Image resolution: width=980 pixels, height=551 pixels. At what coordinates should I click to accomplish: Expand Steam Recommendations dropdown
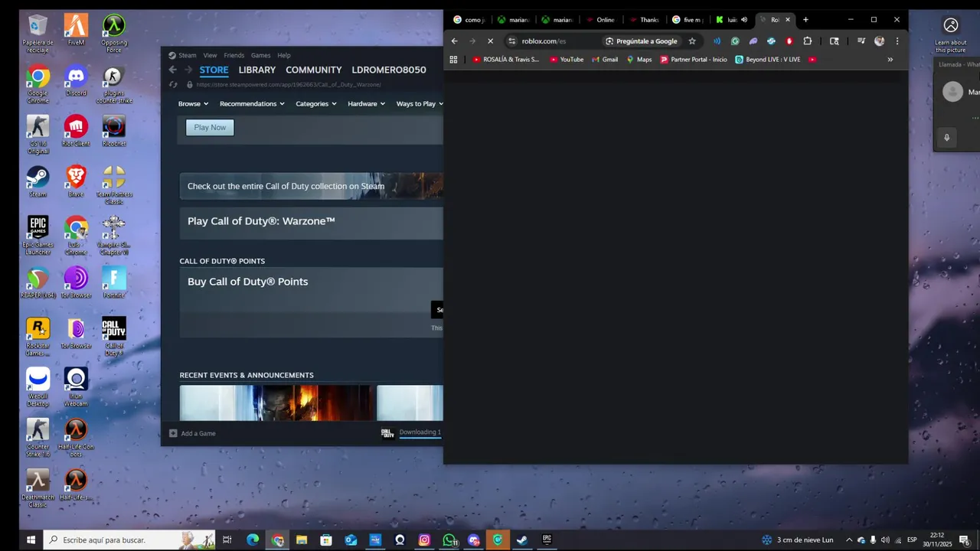coord(252,104)
